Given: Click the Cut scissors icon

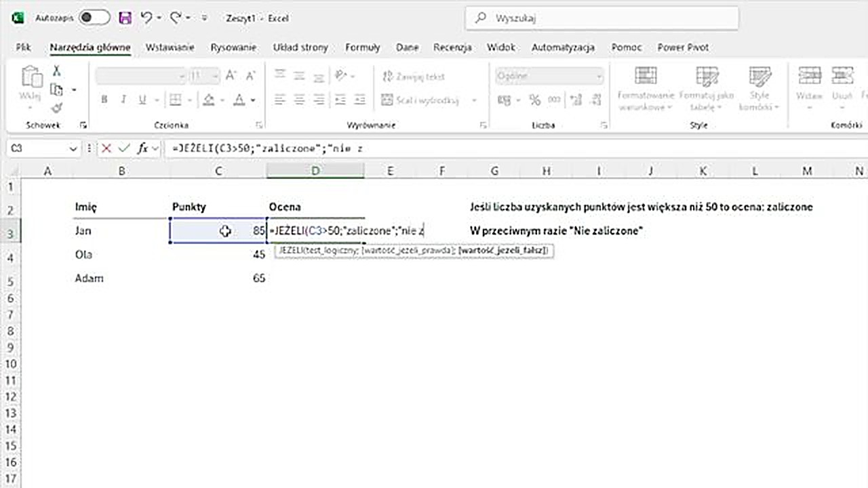Looking at the screenshot, I should coord(57,71).
